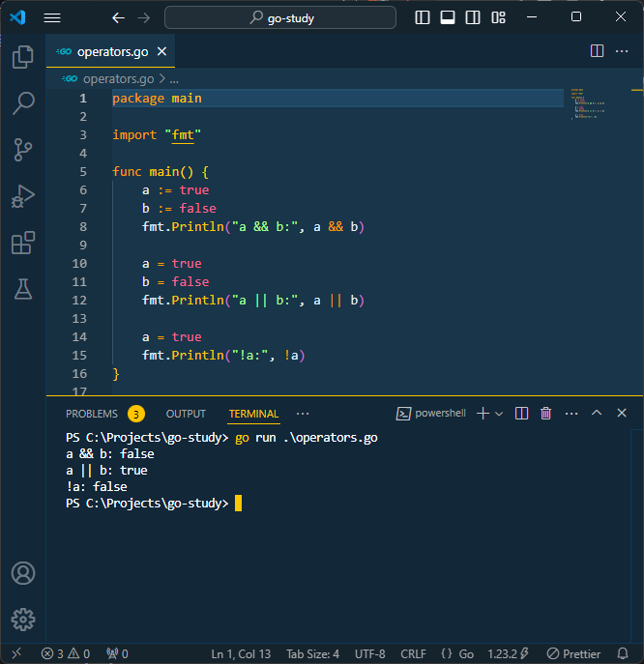Click the Prettier status bar button

(x=574, y=653)
